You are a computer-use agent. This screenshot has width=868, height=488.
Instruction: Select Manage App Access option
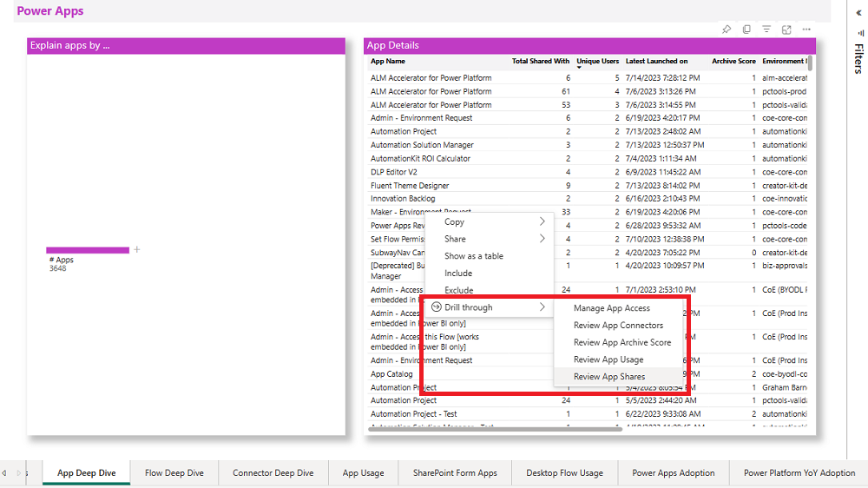(x=611, y=308)
